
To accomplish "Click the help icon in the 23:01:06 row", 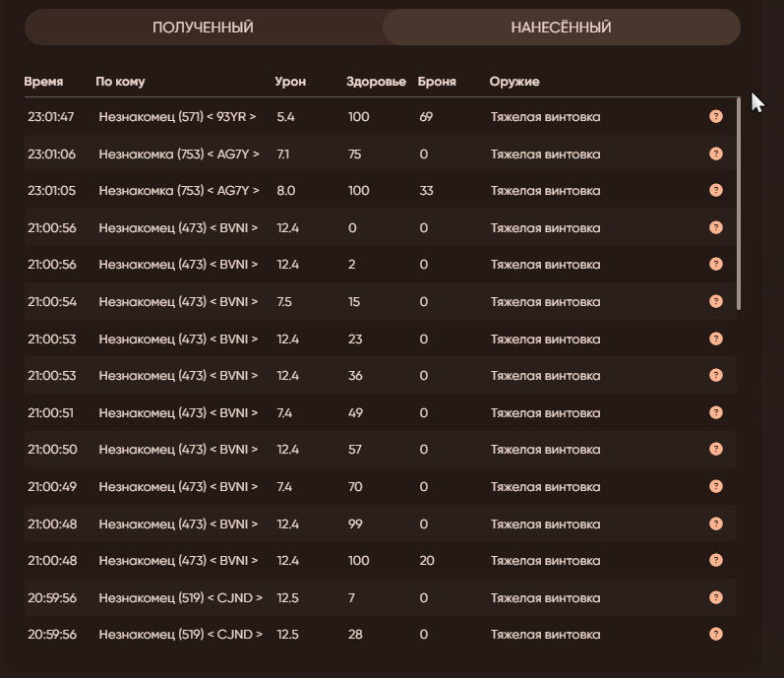I will pos(716,154).
